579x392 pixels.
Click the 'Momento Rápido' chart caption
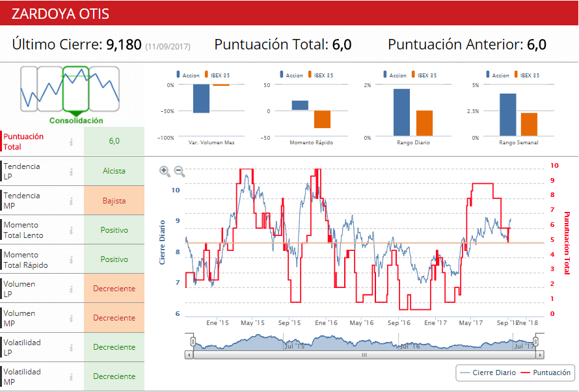pos(311,142)
